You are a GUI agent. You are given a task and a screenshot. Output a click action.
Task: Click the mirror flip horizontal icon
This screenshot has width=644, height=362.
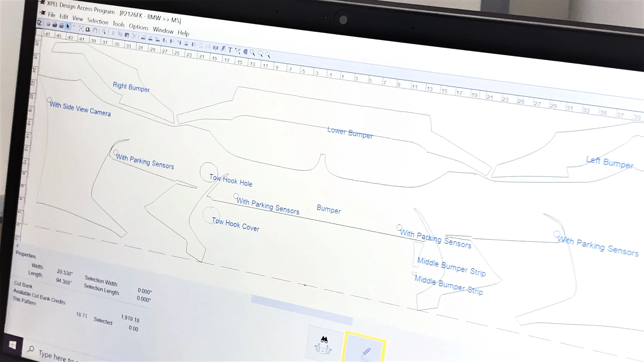point(215,48)
